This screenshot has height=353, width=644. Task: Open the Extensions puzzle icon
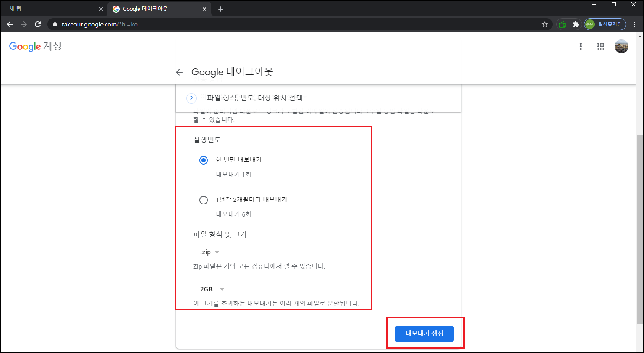tap(576, 24)
